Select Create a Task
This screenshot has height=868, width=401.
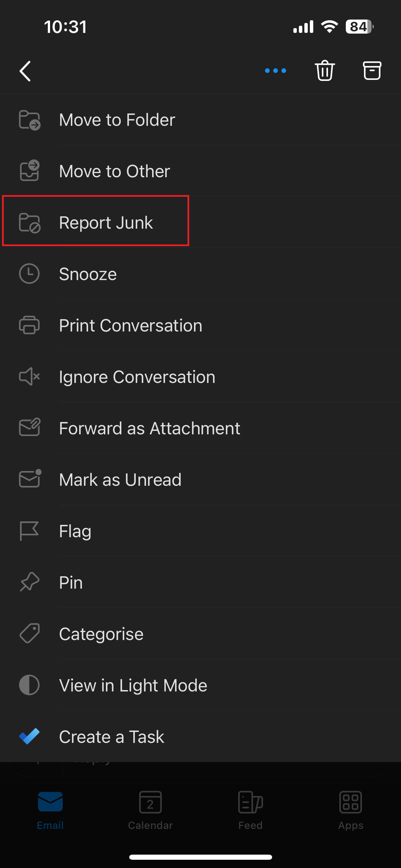[111, 737]
